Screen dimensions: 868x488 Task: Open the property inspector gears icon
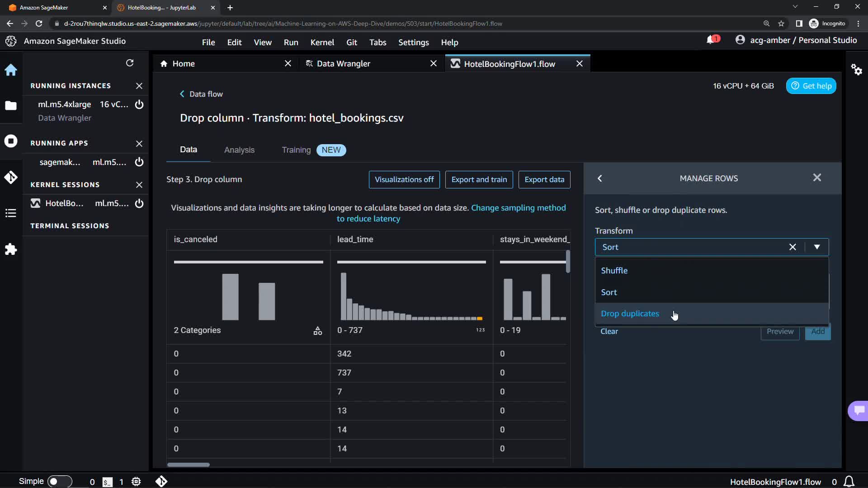click(x=856, y=70)
